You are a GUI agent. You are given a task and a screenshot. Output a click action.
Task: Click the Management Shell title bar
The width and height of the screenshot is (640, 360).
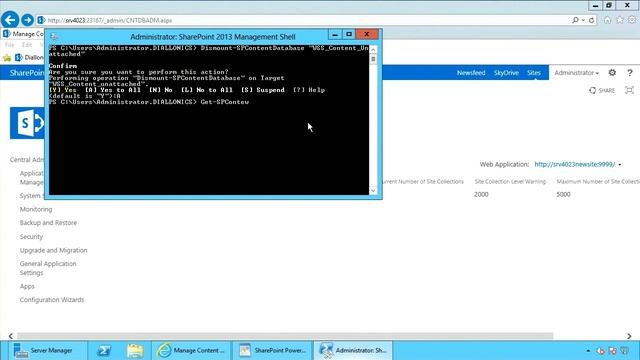tap(212, 37)
